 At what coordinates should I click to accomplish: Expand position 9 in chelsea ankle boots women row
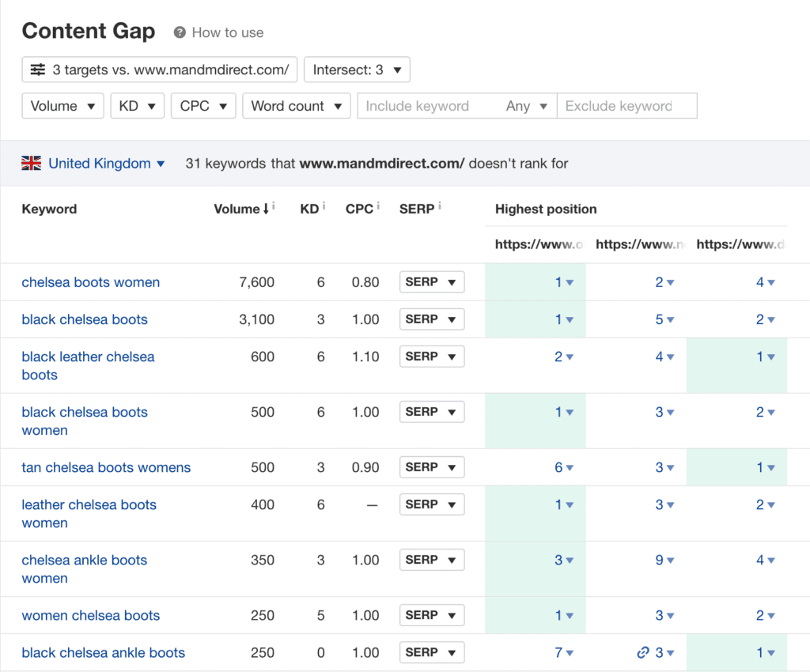click(664, 560)
